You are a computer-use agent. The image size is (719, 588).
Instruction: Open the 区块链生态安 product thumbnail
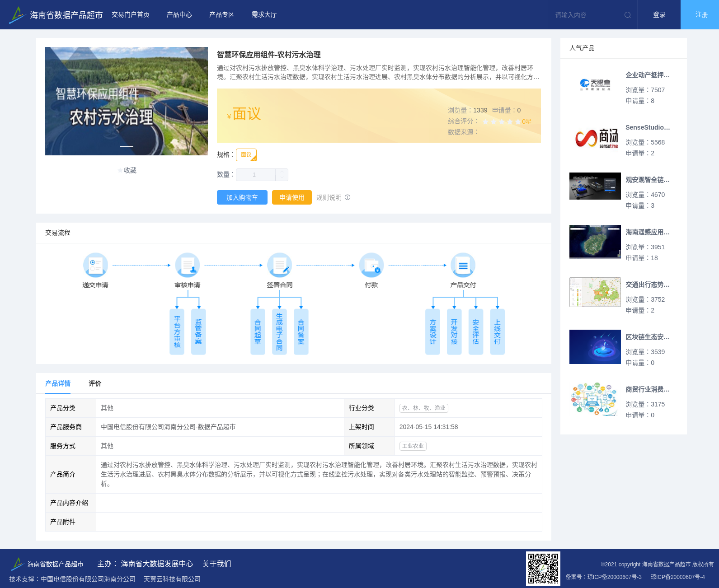595,347
